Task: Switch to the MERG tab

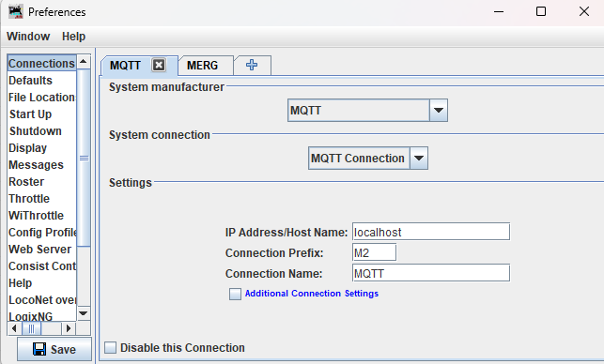Action: [x=203, y=66]
